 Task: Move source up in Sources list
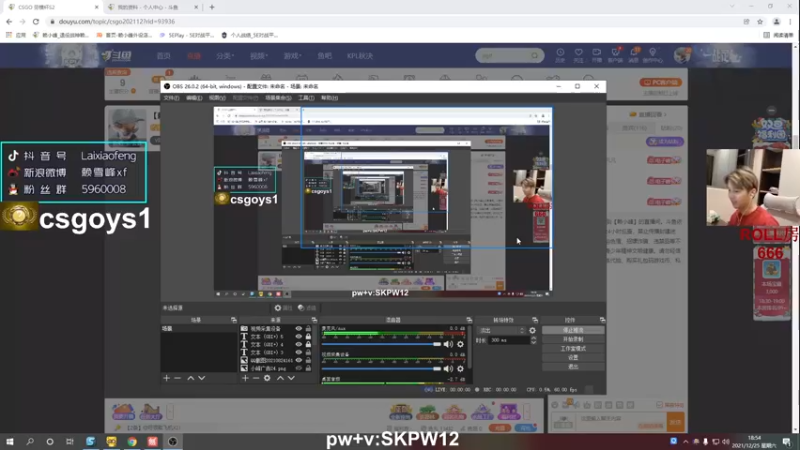(x=280, y=378)
